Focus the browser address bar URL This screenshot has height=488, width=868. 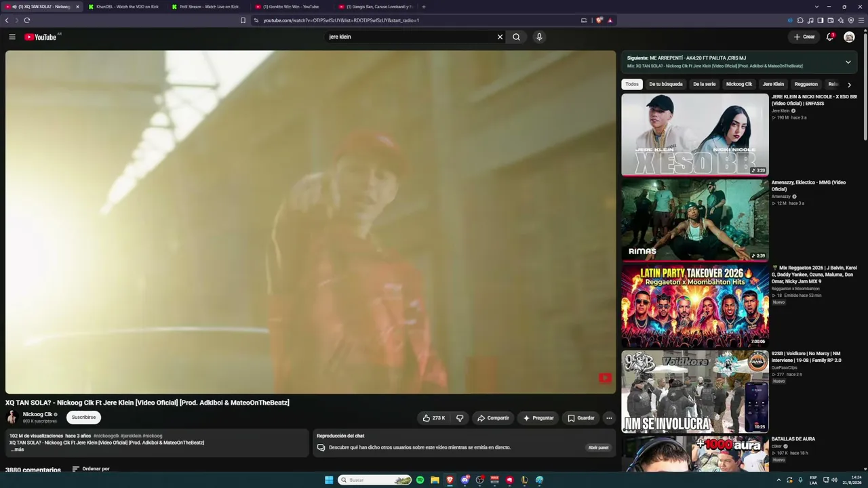click(341, 20)
